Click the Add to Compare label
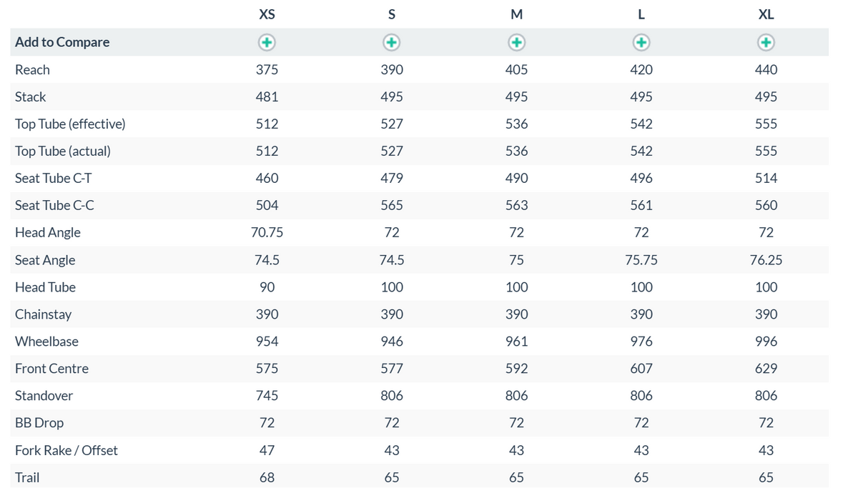 (62, 42)
